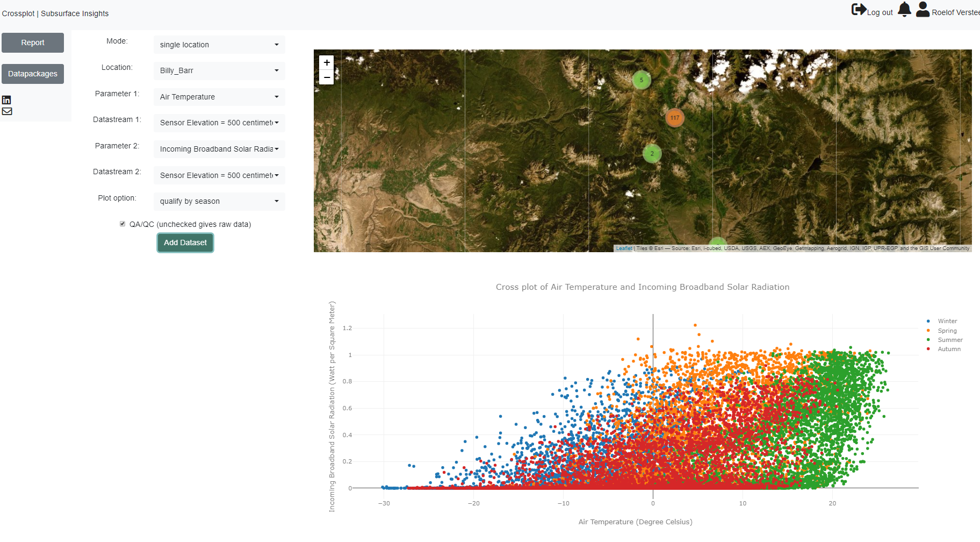Select the orange cluster marker labeled 117

pos(675,118)
